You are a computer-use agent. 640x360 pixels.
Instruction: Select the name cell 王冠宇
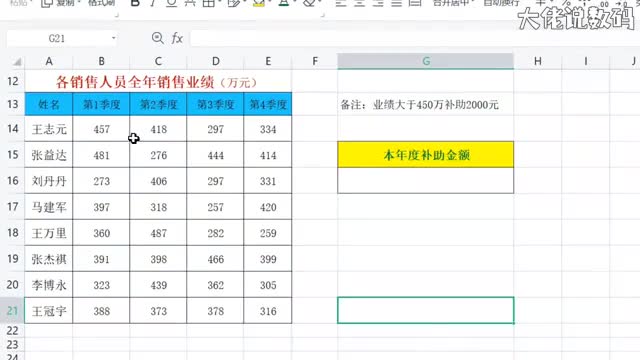click(x=49, y=311)
